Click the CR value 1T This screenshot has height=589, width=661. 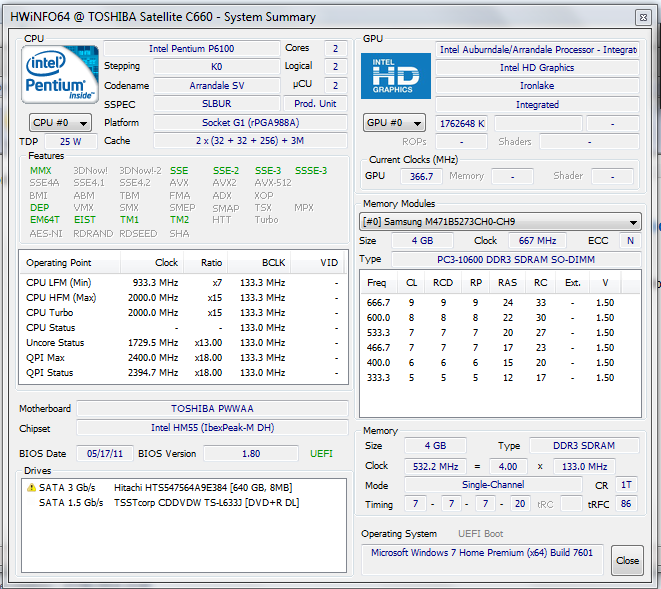coord(626,485)
